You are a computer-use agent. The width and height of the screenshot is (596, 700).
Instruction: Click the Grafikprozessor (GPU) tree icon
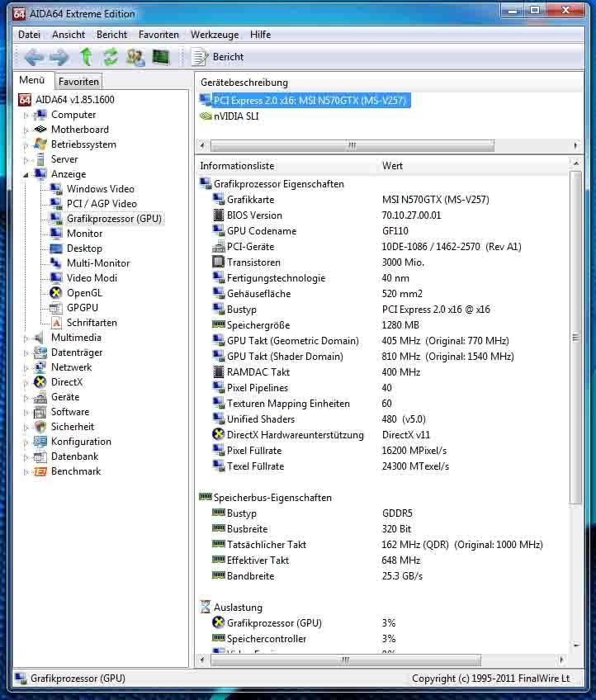[x=56, y=218]
